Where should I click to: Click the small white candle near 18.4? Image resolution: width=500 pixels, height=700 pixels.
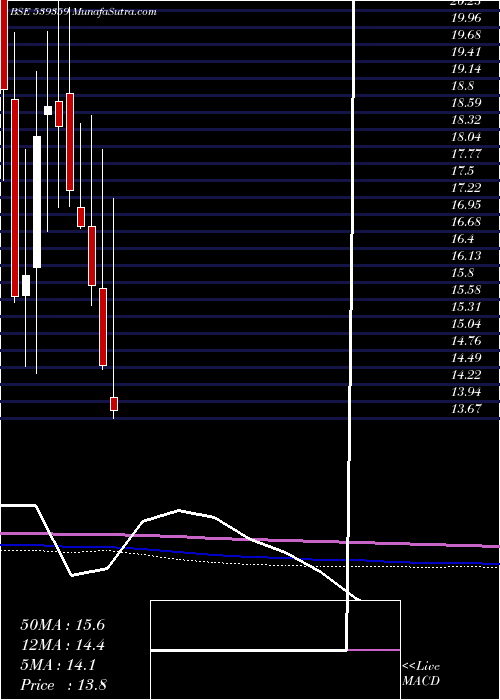click(48, 110)
